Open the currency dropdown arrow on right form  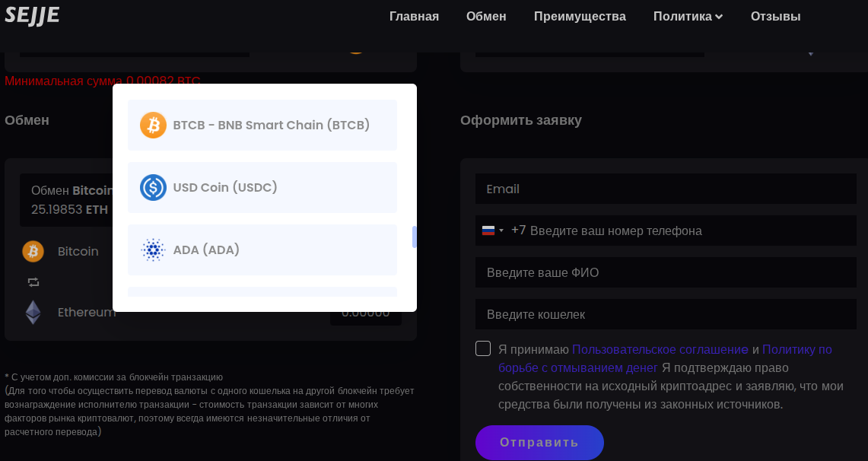click(x=811, y=52)
